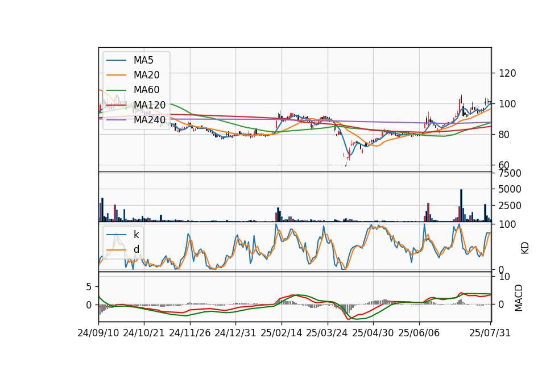Click the 25/04/30 date axis label
The width and height of the screenshot is (546, 392).
point(373,333)
